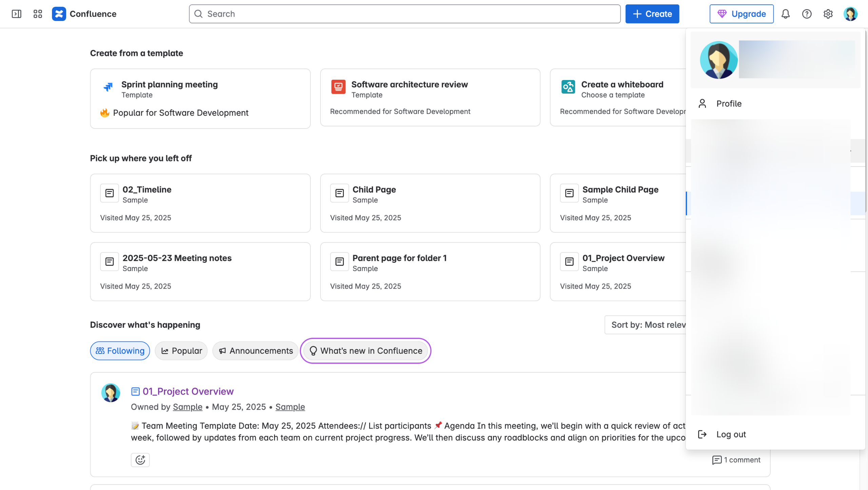Click the Search input field
The height and width of the screenshot is (490, 868).
point(405,14)
